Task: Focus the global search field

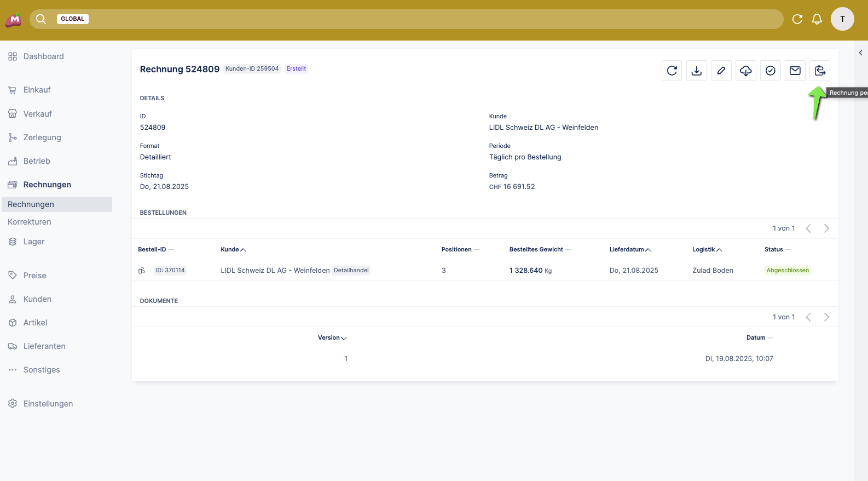Action: [432, 19]
